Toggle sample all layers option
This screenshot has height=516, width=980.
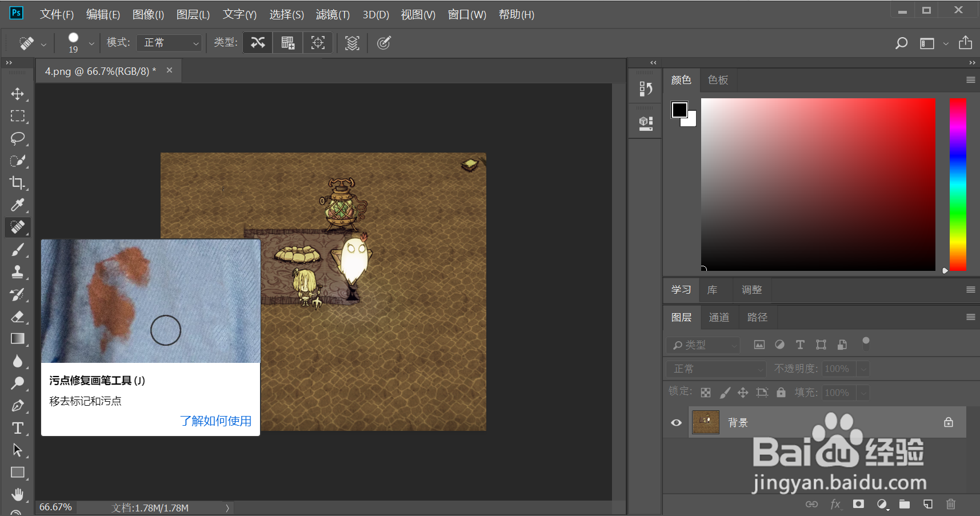352,43
